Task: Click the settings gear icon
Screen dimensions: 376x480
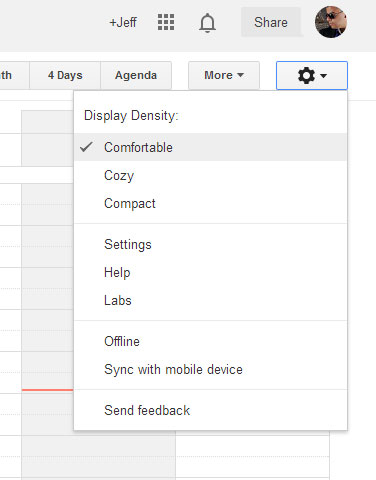Action: 306,75
